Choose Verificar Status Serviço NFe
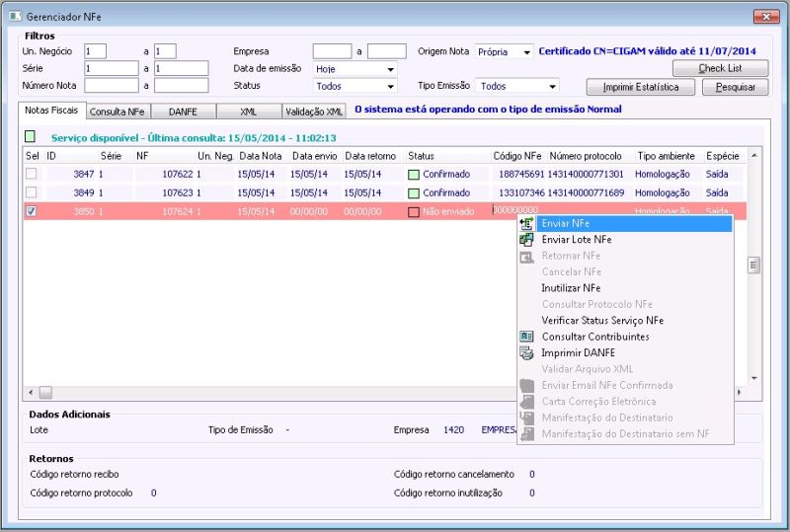The height and width of the screenshot is (532, 790). coord(625,321)
